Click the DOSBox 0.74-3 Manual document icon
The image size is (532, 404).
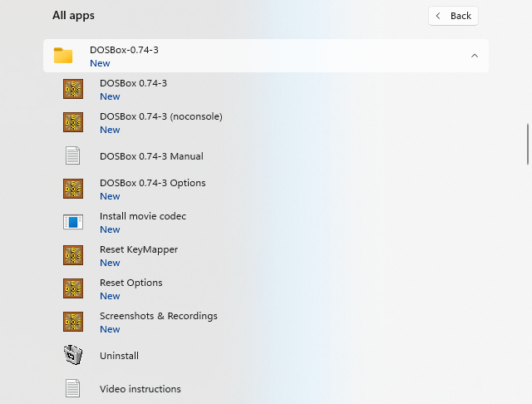click(x=72, y=155)
